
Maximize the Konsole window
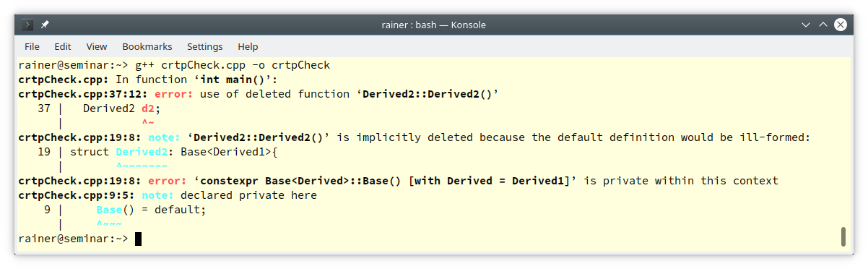[x=823, y=25]
